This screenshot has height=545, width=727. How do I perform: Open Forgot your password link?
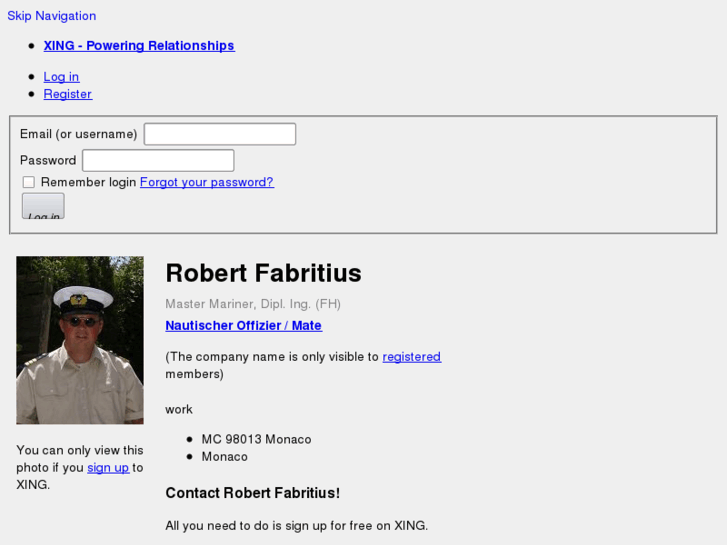207,182
